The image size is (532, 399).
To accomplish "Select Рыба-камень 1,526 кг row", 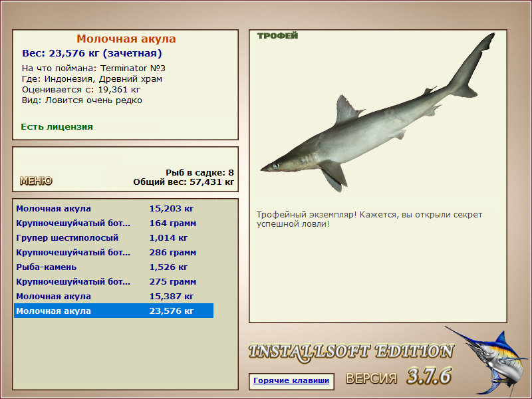I will pyautogui.click(x=114, y=267).
